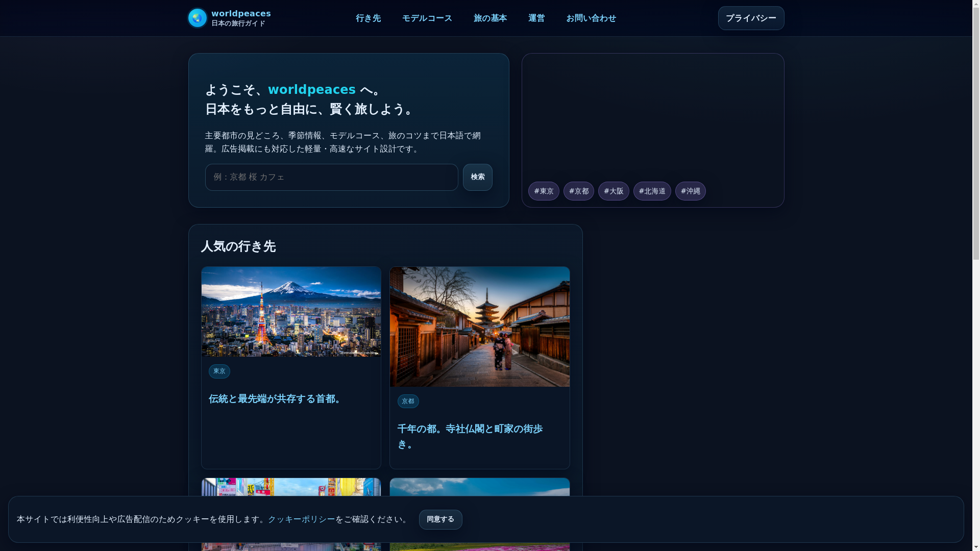Image resolution: width=980 pixels, height=551 pixels.
Task: Open the お問い合わせ menu item
Action: click(591, 18)
